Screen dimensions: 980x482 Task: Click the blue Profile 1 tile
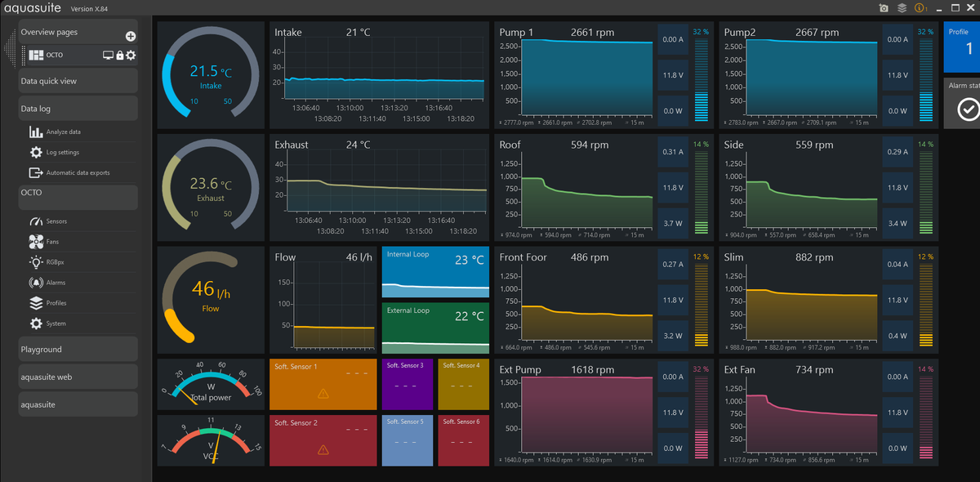click(x=961, y=47)
